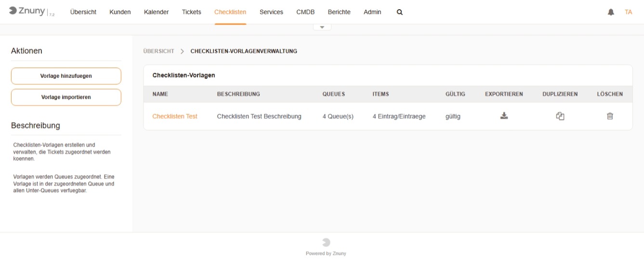
Task: Open the Kunden menu
Action: point(120,13)
